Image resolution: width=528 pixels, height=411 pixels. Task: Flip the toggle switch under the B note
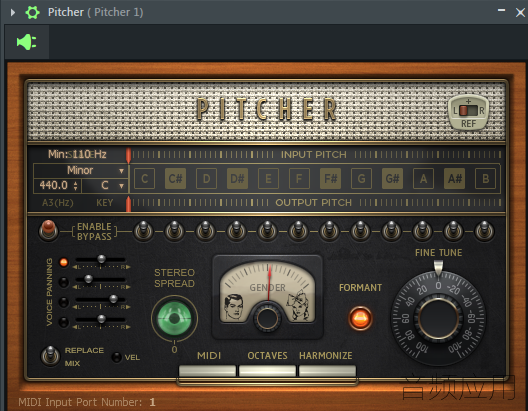click(x=485, y=231)
